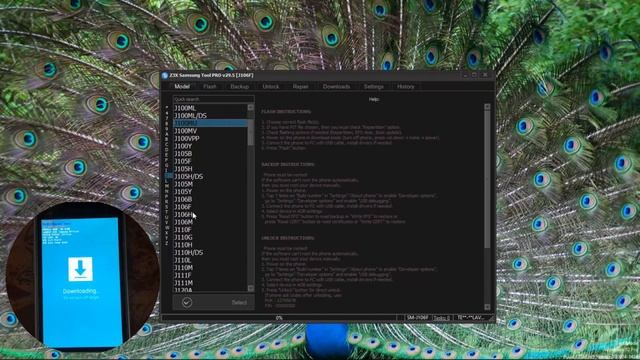Click model list scroll-up arrow
The image size is (640, 360).
[251, 107]
